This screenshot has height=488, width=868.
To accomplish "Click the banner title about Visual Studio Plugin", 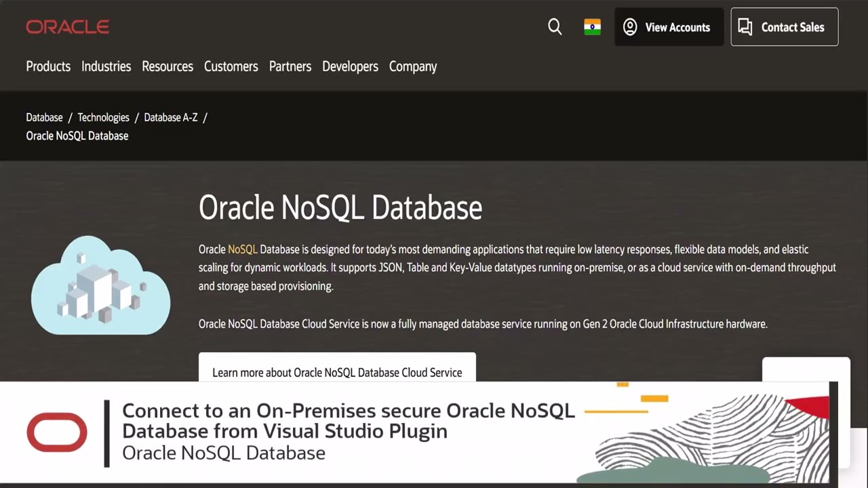I will [x=349, y=420].
